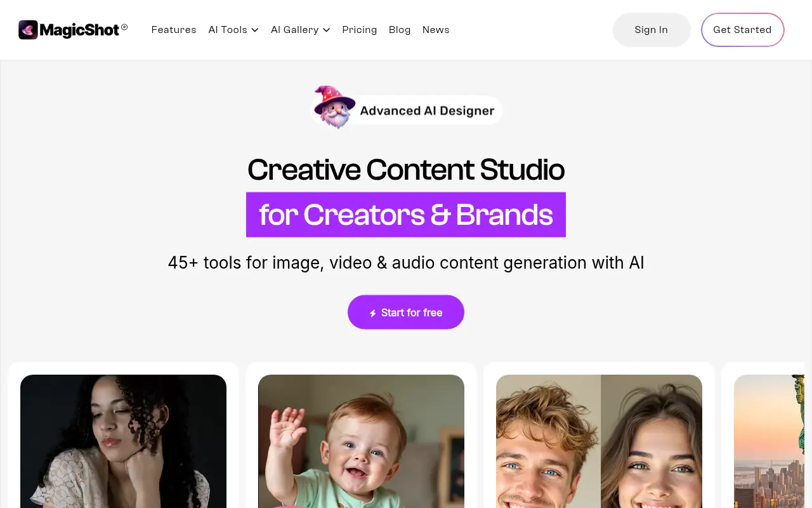Screen dimensions: 812x508
Task: Open the waving baby image thumbnail
Action: coord(362,441)
